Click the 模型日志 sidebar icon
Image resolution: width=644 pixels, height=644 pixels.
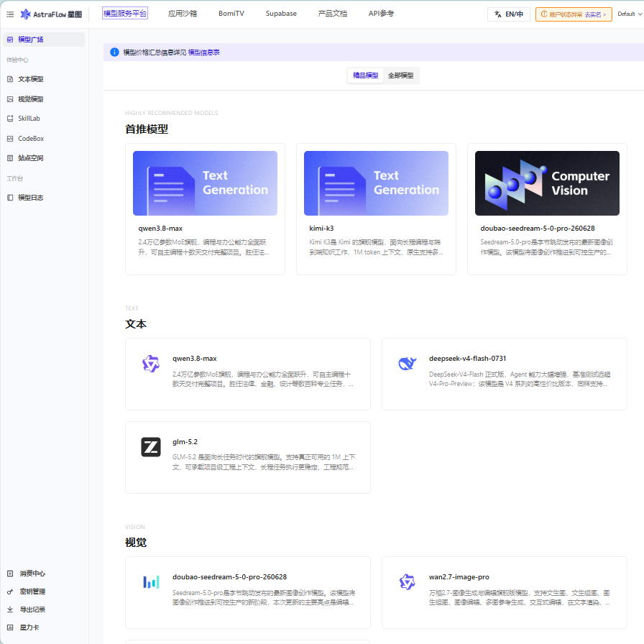[10, 198]
